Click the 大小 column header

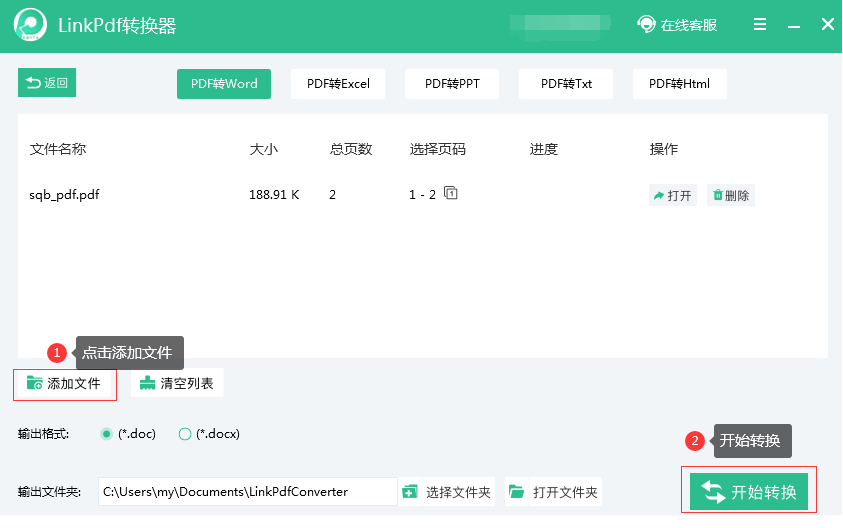point(263,149)
